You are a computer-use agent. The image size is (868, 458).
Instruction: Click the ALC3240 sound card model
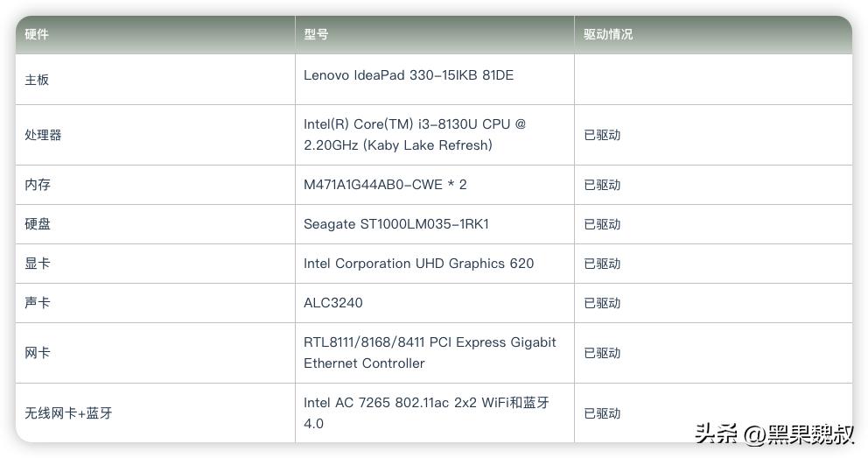coord(333,303)
